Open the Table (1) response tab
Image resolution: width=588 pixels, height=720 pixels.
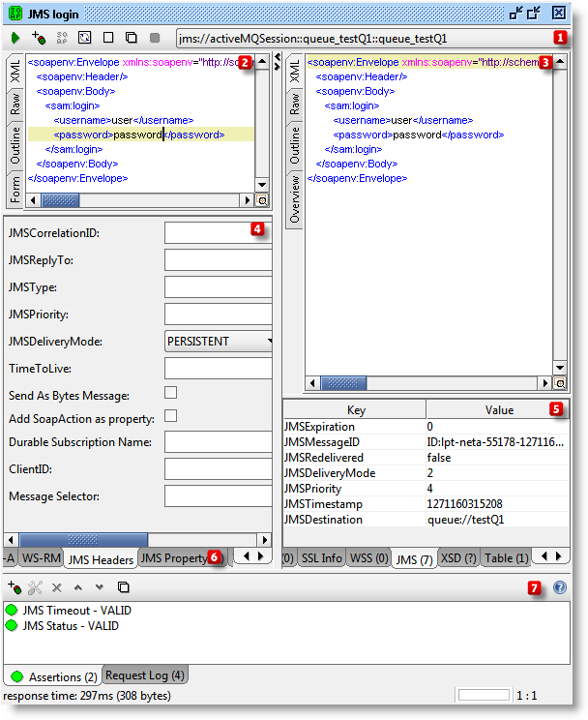[x=507, y=558]
